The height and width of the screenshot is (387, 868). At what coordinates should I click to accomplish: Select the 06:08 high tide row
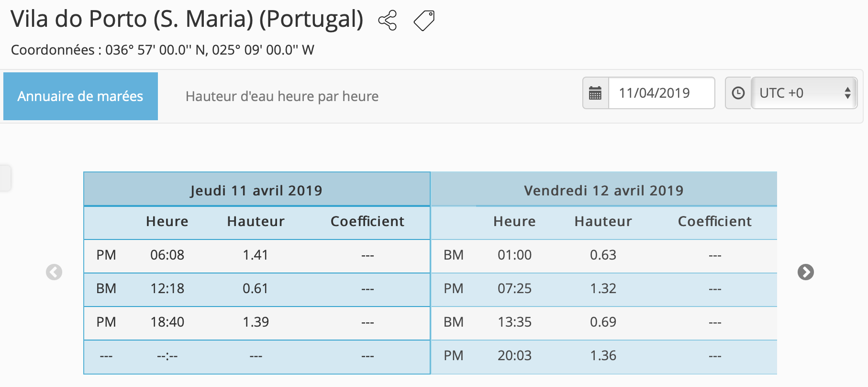tap(256, 255)
